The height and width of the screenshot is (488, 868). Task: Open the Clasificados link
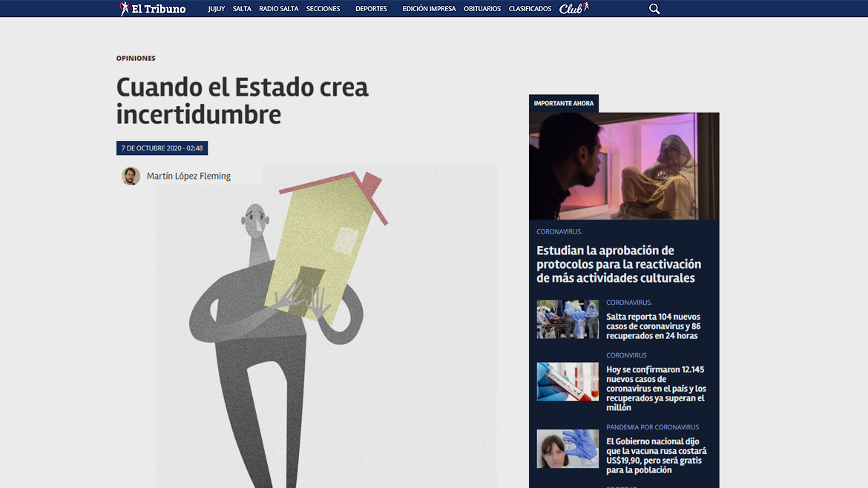[530, 9]
